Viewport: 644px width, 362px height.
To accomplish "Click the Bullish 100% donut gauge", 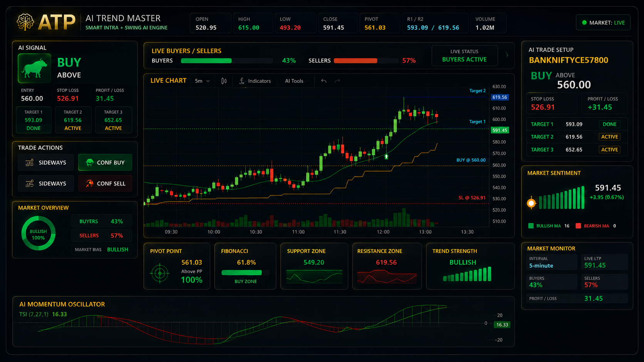I will pos(38,234).
